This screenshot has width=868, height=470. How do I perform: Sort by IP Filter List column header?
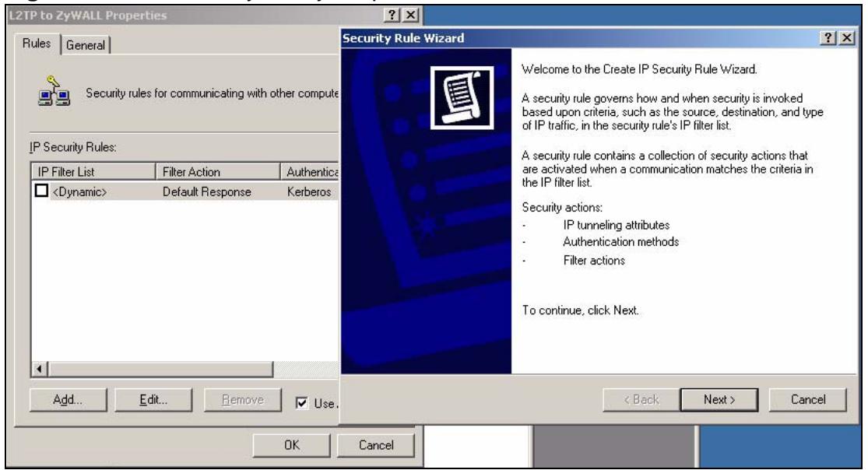[x=93, y=172]
